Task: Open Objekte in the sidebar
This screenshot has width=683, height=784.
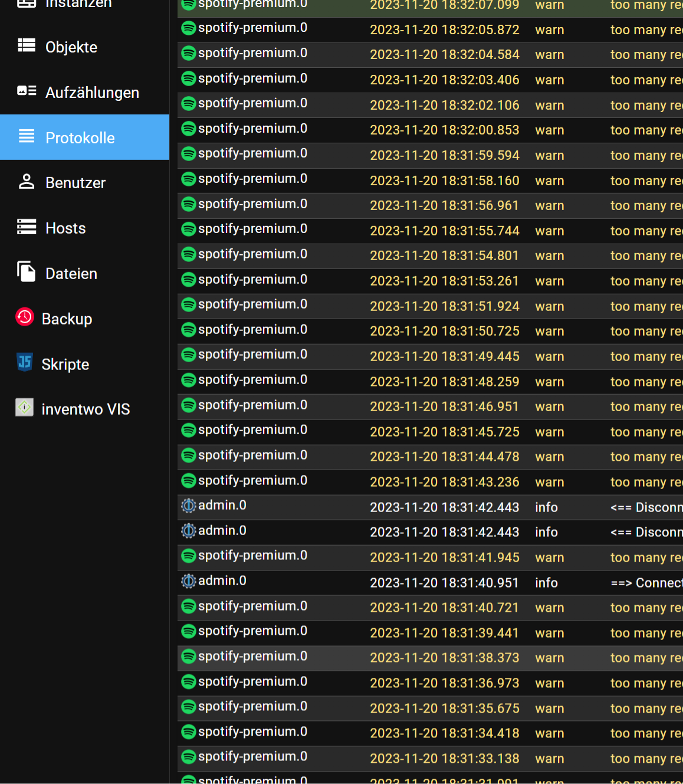Action: [x=84, y=47]
